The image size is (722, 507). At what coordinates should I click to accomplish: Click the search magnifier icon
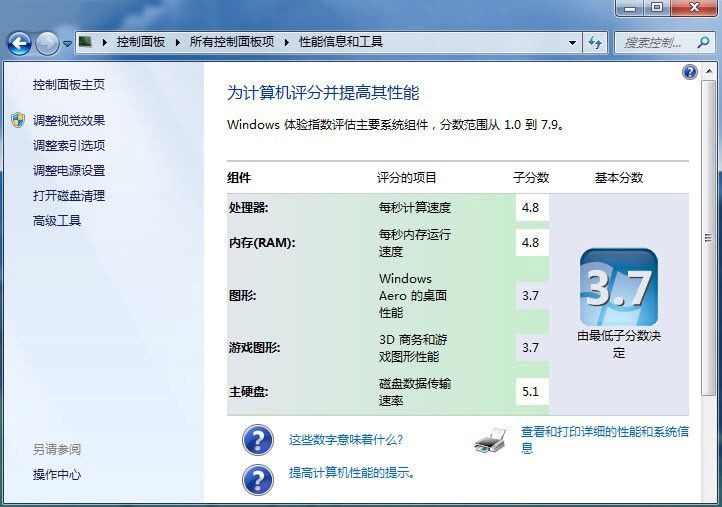click(x=703, y=43)
